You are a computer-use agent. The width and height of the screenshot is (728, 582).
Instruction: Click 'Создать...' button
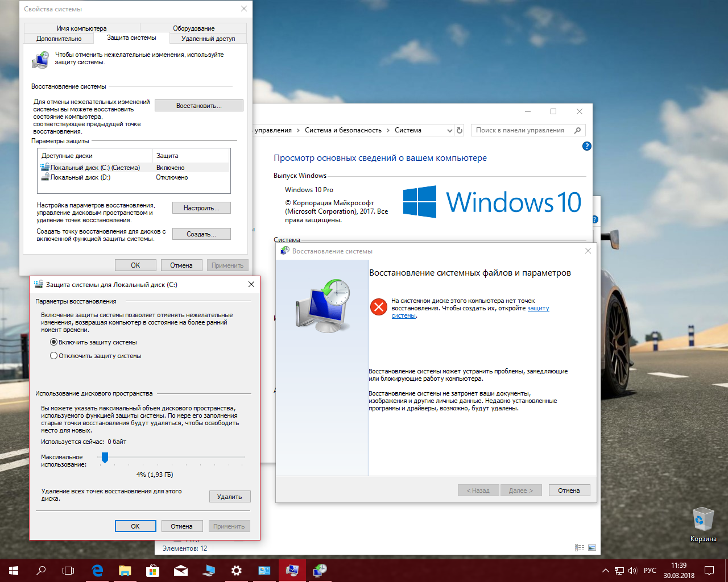[201, 234]
